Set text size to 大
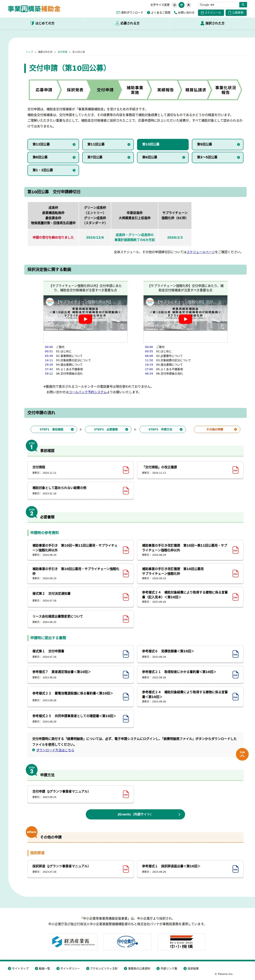Viewport: 255px width, 980px height. [188, 5]
